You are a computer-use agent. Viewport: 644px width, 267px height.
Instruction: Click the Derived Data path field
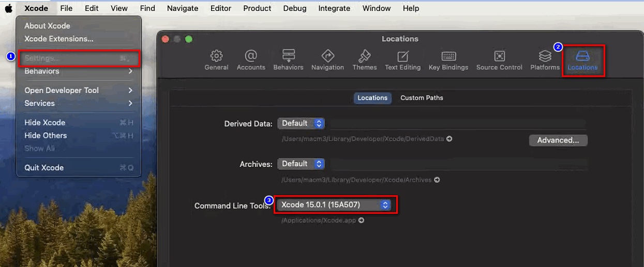(457, 123)
